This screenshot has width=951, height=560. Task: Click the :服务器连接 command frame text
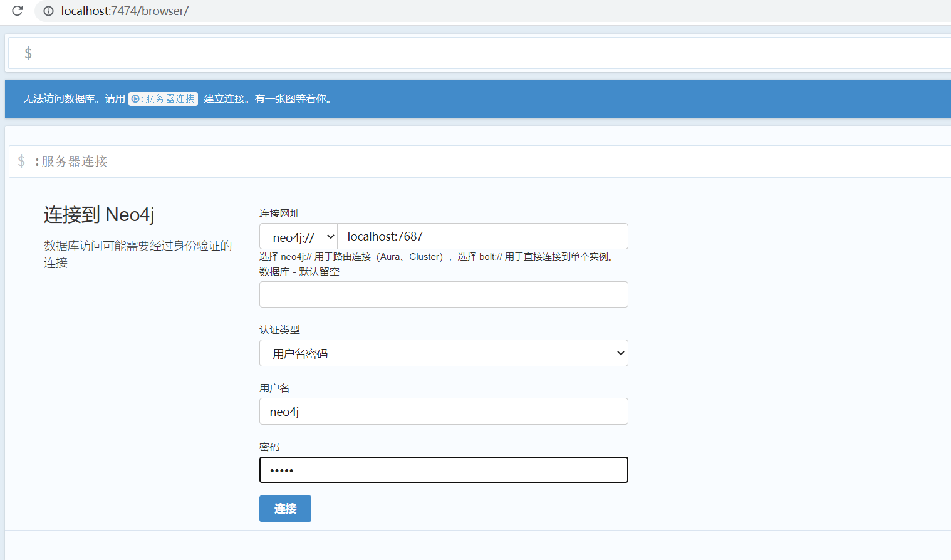point(71,162)
